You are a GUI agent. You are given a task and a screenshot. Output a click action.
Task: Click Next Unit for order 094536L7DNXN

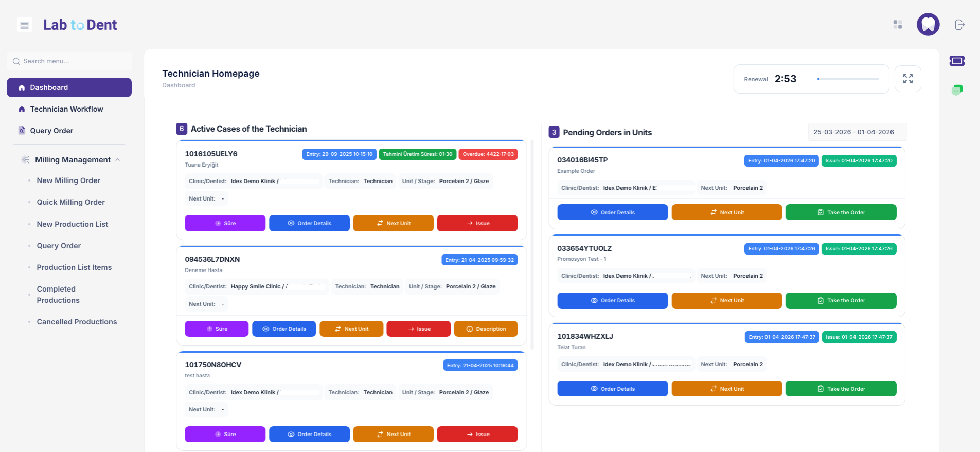(351, 329)
